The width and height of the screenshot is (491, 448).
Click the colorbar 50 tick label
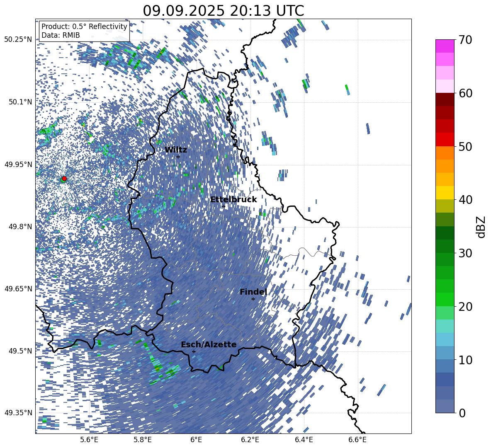point(466,146)
